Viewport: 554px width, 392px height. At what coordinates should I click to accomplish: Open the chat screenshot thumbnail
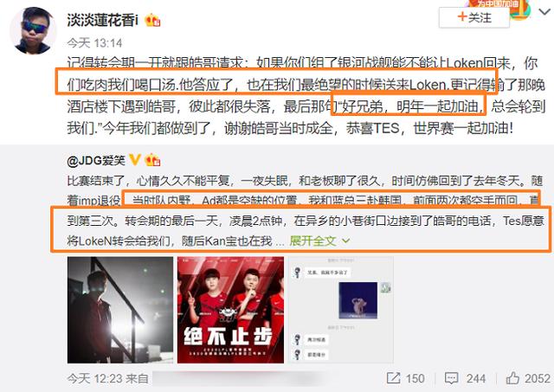click(340, 310)
